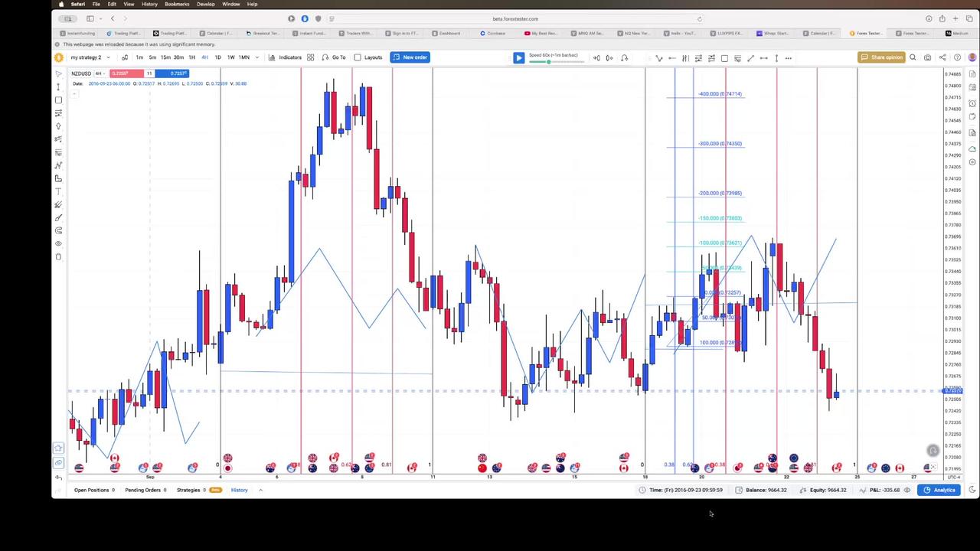Open the my strategy 2 dropdown
Screen dimensions: 980x551
point(90,57)
